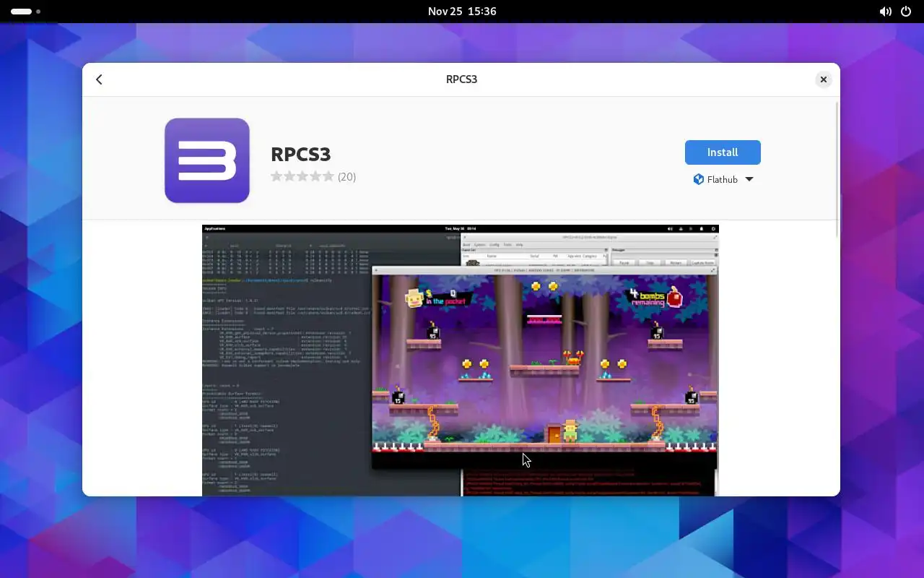
Task: Open the Flathub source dropdown
Action: point(723,179)
